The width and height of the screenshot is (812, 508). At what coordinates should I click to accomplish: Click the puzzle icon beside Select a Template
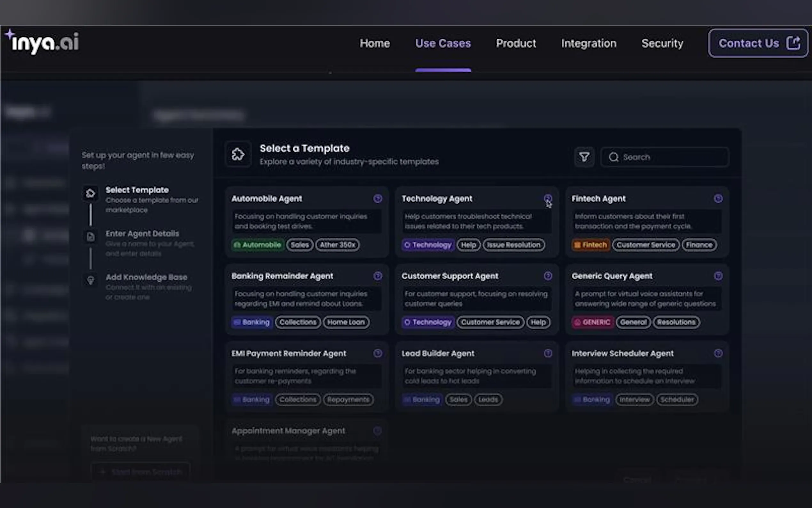(238, 154)
